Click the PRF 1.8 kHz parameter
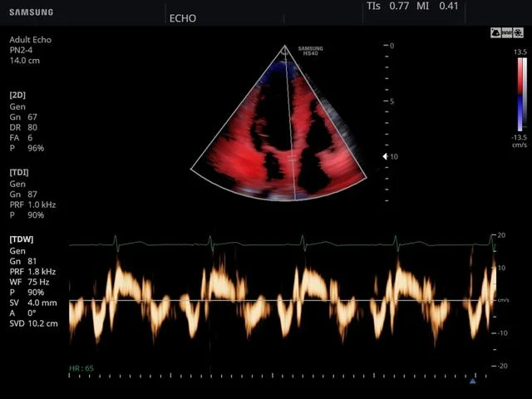Viewport: 532px width, 399px height. (32, 272)
